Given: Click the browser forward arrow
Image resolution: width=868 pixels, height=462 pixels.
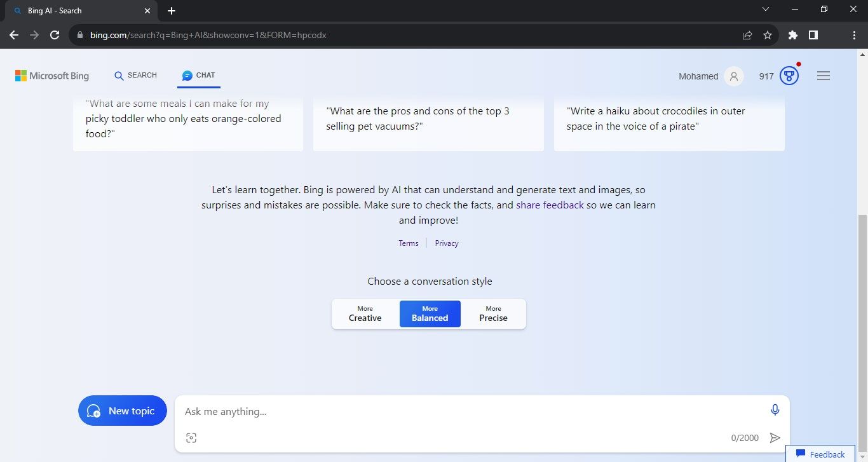Looking at the screenshot, I should coord(34,35).
